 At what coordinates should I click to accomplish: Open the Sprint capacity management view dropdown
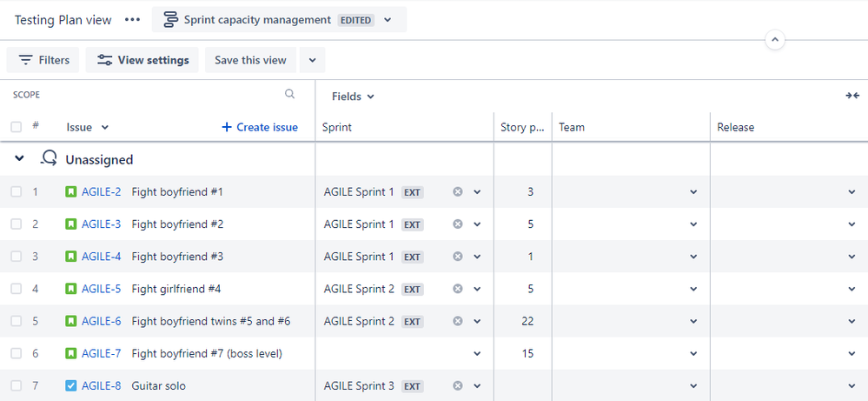[388, 20]
